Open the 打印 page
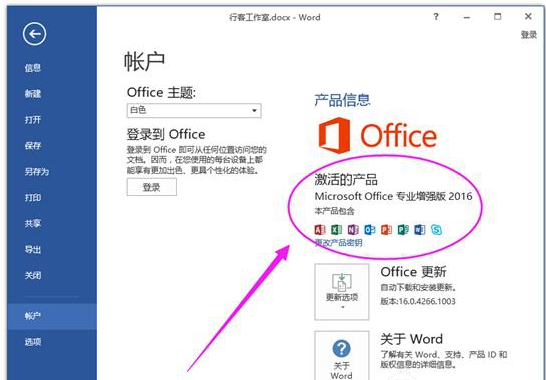The height and width of the screenshot is (380, 546). click(33, 197)
